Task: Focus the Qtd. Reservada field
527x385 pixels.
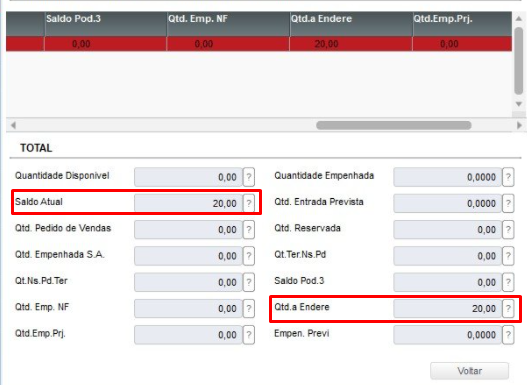Action: point(448,230)
